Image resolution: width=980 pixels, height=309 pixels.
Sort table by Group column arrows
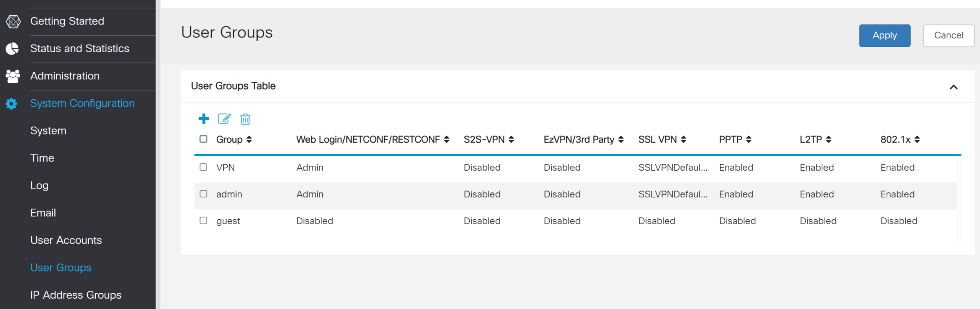[x=249, y=140]
